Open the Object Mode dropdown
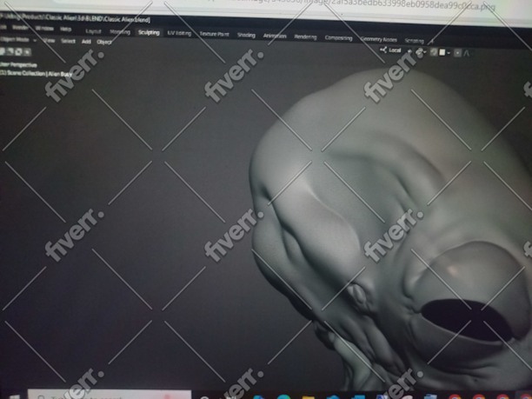 pos(18,39)
